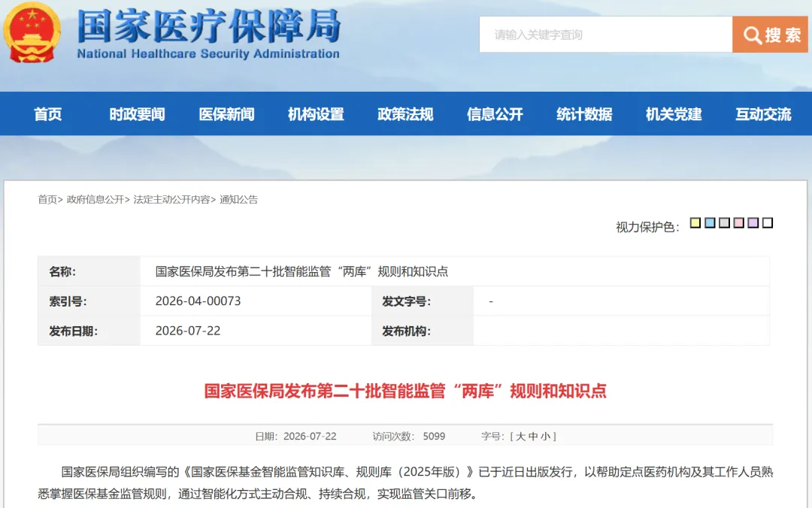Click the national emblem logo
Screen dimensions: 812x508
32,32
